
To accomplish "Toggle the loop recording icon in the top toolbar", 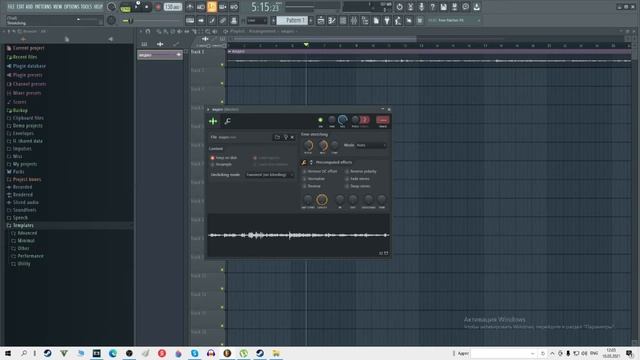I will [234, 7].
